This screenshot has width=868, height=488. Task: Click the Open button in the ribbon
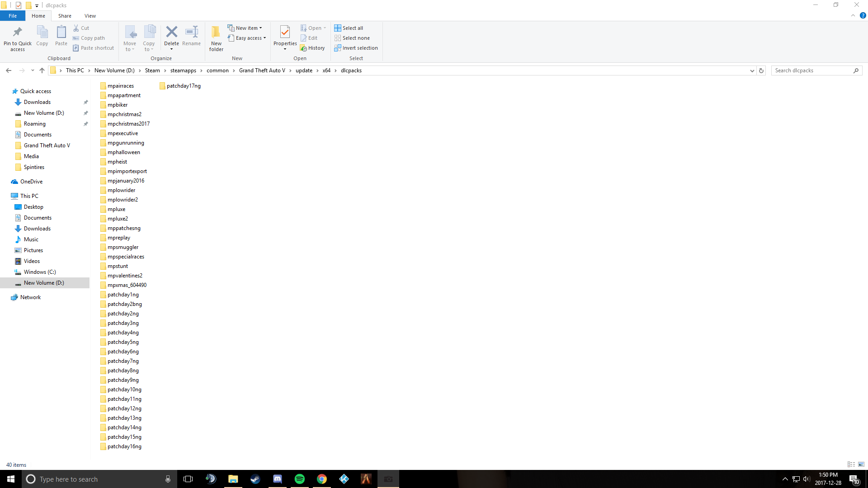coord(313,28)
